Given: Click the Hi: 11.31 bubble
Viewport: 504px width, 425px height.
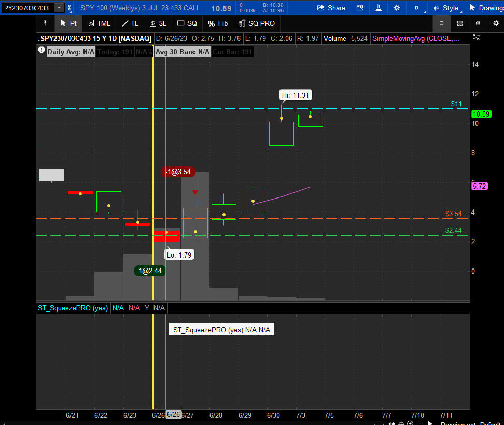Looking at the screenshot, I should (296, 95).
